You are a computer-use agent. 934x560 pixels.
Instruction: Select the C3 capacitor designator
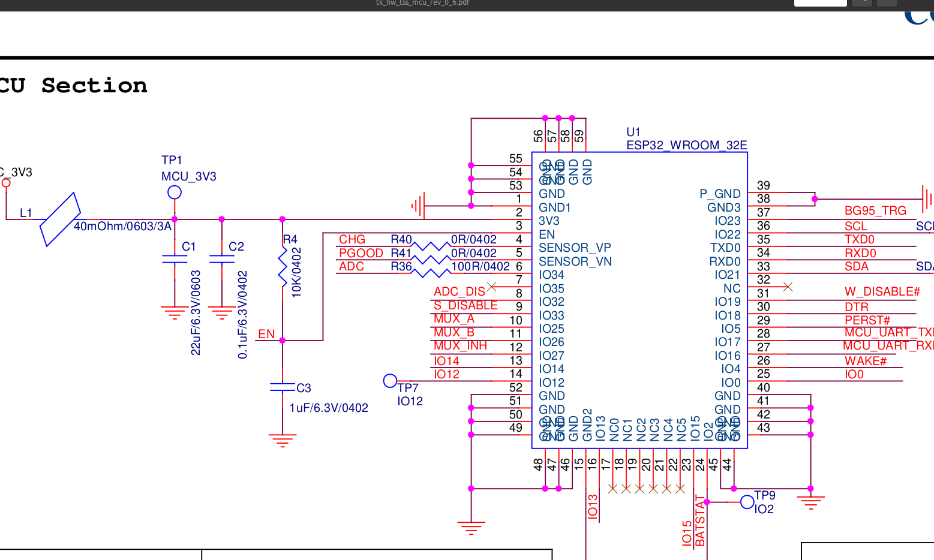tap(304, 388)
